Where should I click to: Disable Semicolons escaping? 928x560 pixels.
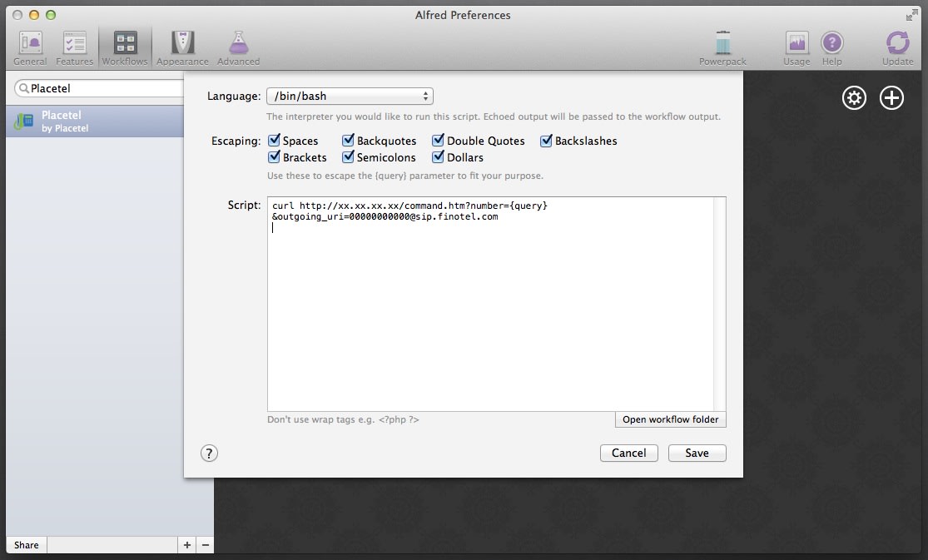coord(348,157)
